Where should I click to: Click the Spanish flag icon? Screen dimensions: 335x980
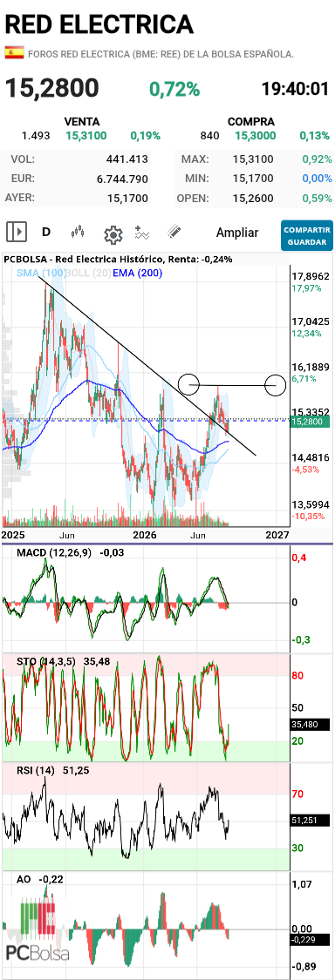pos(14,53)
